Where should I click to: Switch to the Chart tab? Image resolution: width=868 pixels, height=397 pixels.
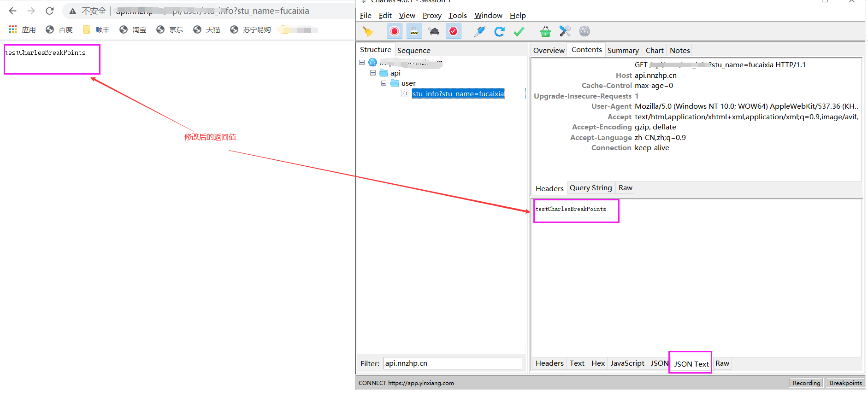click(x=655, y=50)
